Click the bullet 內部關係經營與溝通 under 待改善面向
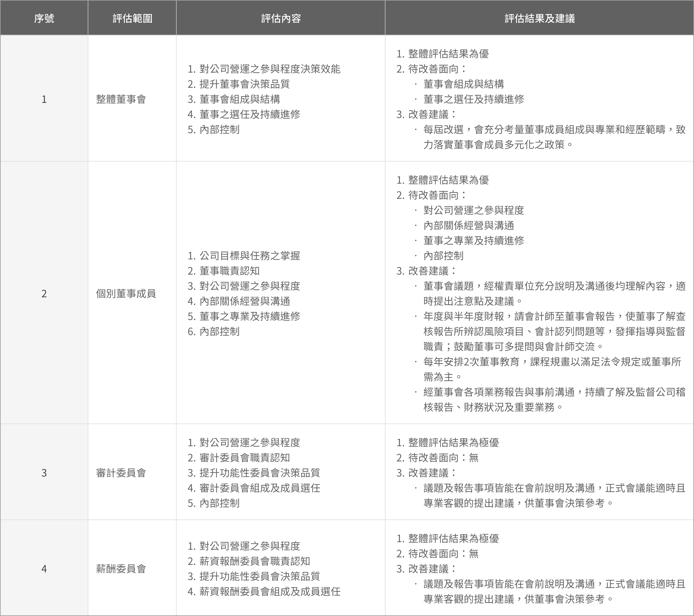This screenshot has height=616, width=694. pyautogui.click(x=469, y=226)
